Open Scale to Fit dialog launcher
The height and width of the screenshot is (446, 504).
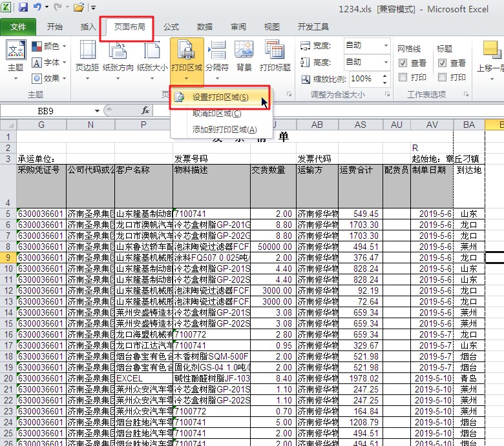387,94
